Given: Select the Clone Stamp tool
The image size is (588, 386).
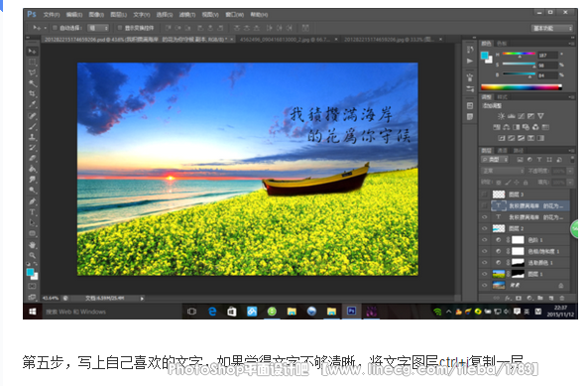Looking at the screenshot, I should [x=33, y=137].
